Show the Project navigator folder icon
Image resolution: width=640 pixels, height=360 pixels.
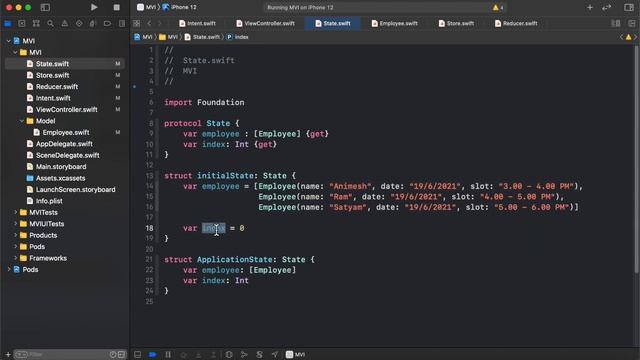7,24
